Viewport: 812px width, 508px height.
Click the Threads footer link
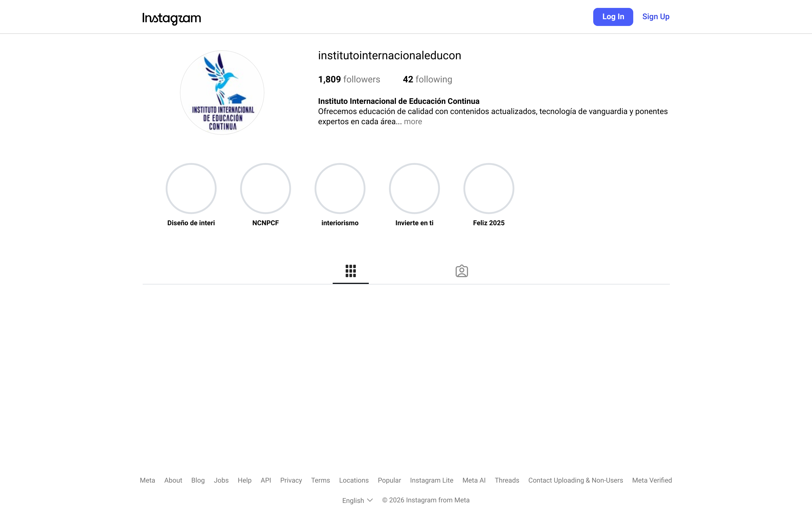point(507,480)
